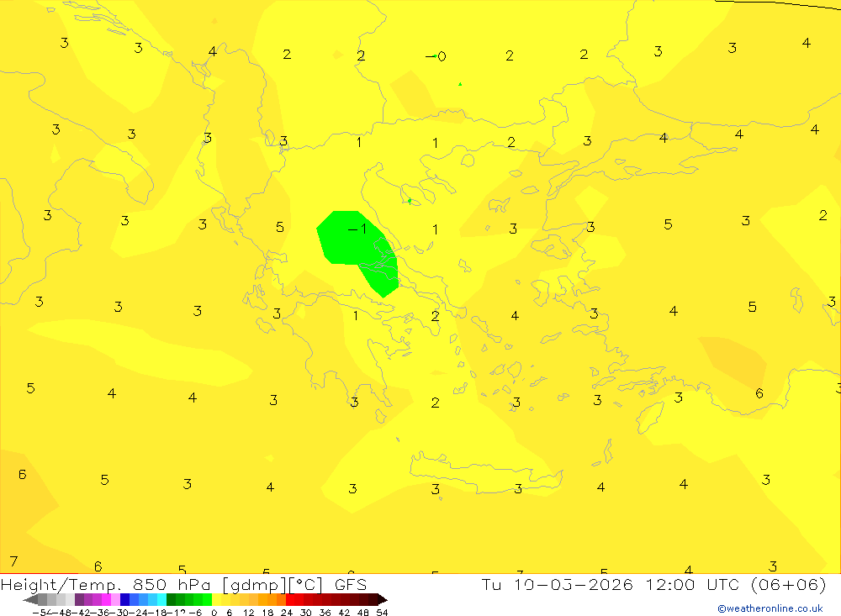The width and height of the screenshot is (841, 616).
Task: Click the '-1' value inside the green area
Action: 357,229
